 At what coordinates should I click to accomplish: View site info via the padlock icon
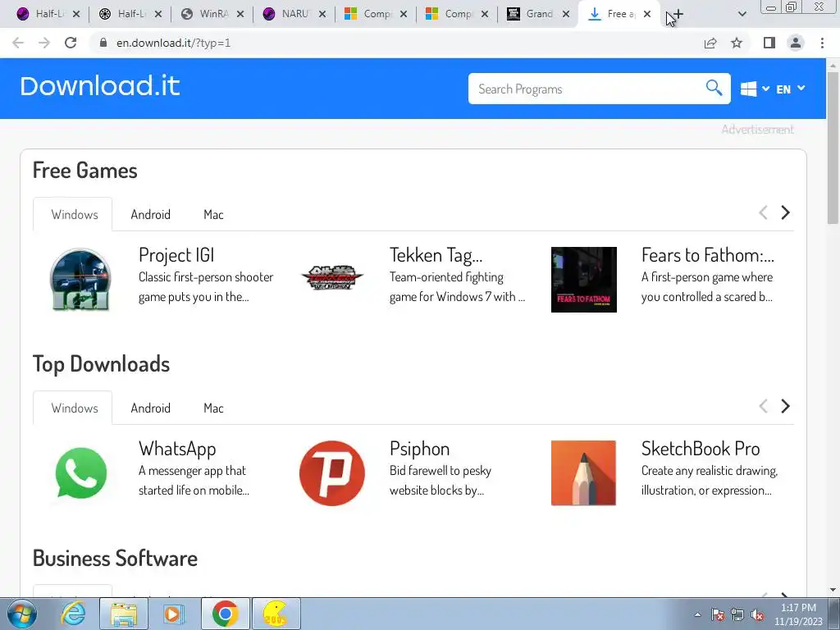click(103, 43)
